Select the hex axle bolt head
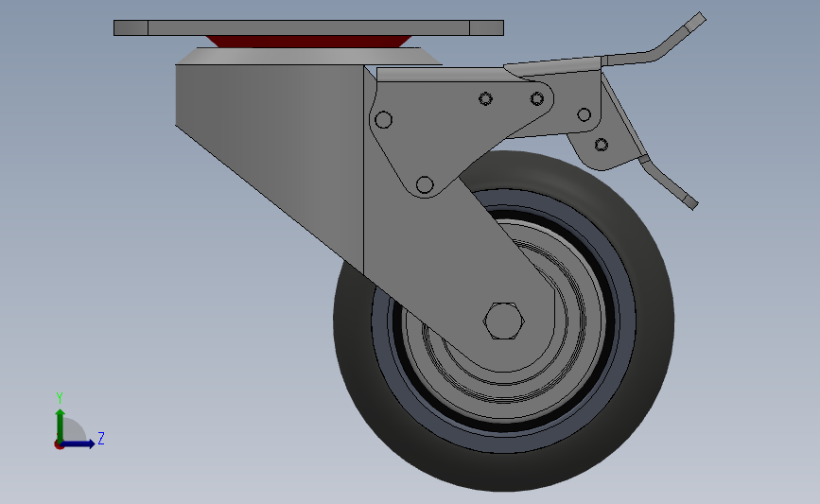 [x=504, y=321]
